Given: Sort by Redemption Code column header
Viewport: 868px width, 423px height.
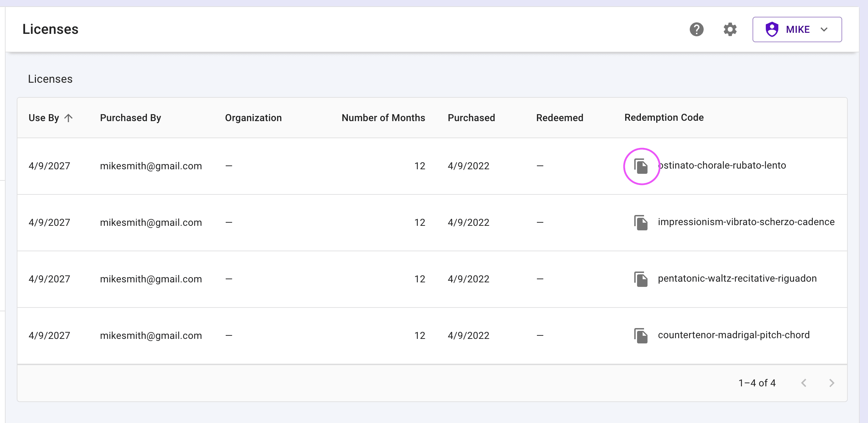Looking at the screenshot, I should click(x=664, y=118).
